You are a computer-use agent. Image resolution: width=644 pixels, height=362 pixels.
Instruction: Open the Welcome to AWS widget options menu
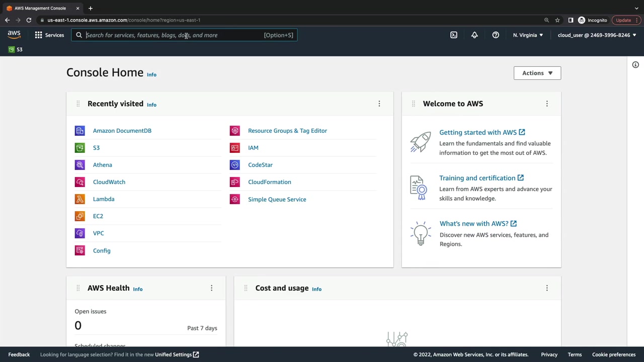547,104
